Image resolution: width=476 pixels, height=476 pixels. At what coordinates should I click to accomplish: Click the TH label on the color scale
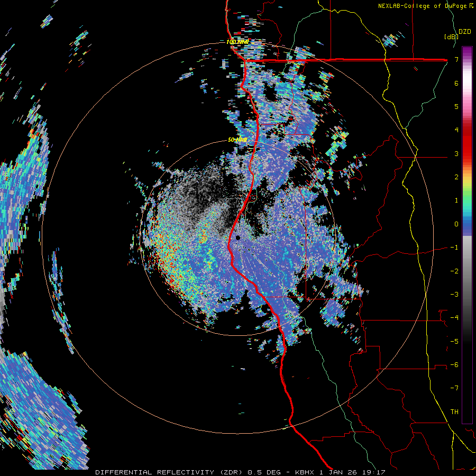point(454,412)
